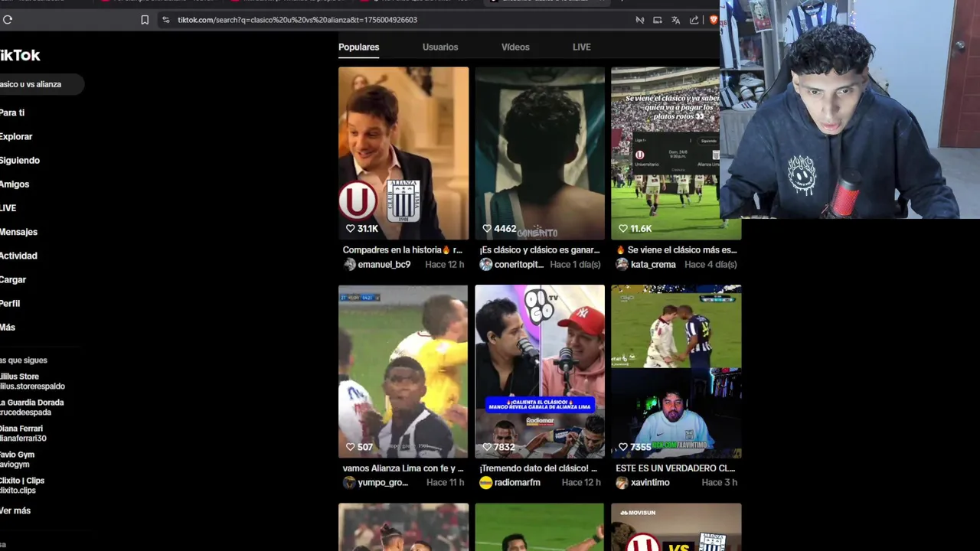
Task: Click the 'Compadres en la historia' caption text
Action: click(403, 249)
